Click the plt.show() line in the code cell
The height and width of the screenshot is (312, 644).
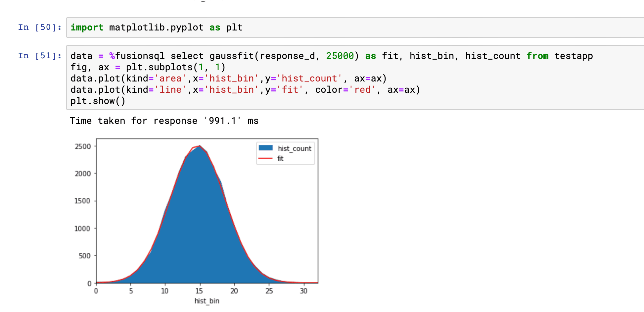97,101
